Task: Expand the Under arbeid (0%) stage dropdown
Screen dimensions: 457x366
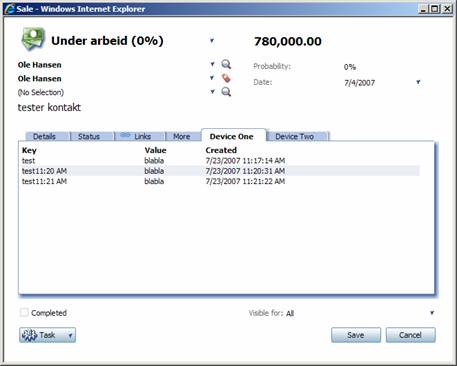Action: point(212,41)
